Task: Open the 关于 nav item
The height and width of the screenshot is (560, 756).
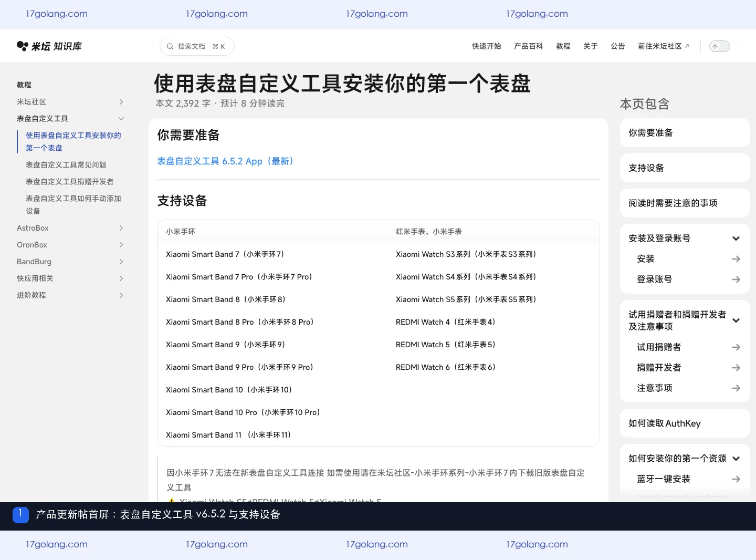Action: [x=591, y=46]
